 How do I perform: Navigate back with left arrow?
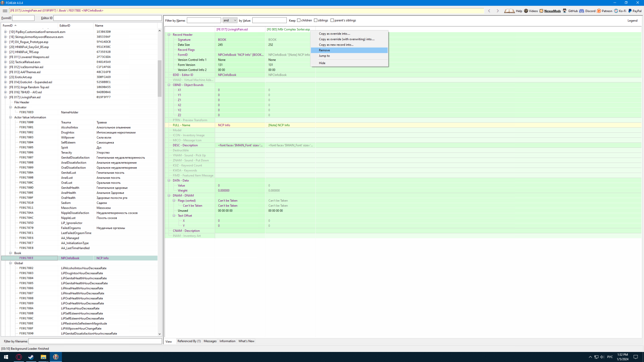coord(489,11)
